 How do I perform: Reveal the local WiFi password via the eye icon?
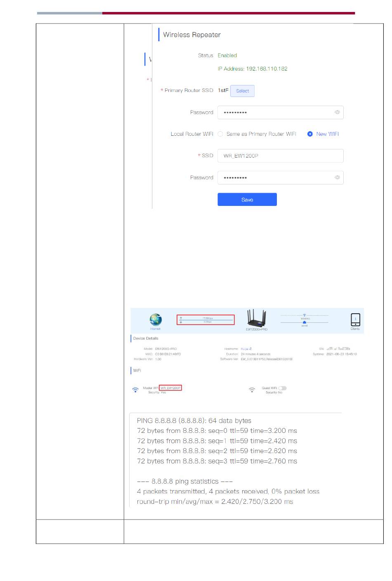coord(337,177)
